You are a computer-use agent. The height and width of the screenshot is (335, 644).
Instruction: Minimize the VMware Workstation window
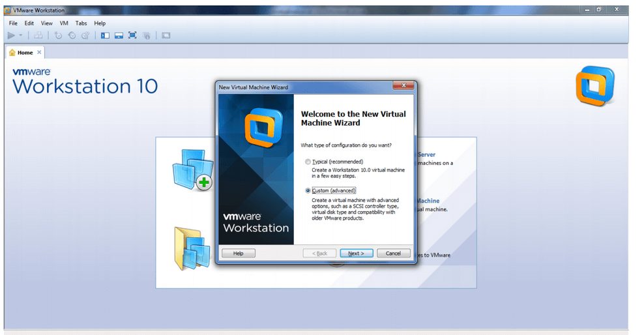pos(587,9)
